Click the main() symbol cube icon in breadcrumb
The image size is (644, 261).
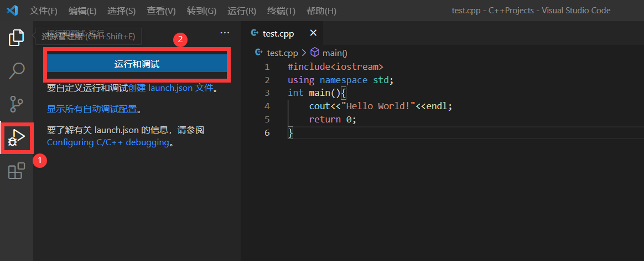click(x=315, y=52)
